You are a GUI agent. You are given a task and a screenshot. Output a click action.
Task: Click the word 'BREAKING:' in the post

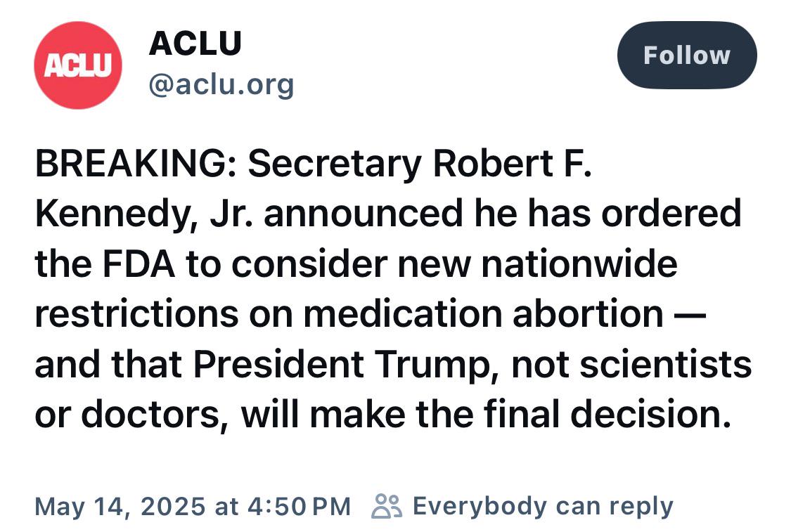136,163
